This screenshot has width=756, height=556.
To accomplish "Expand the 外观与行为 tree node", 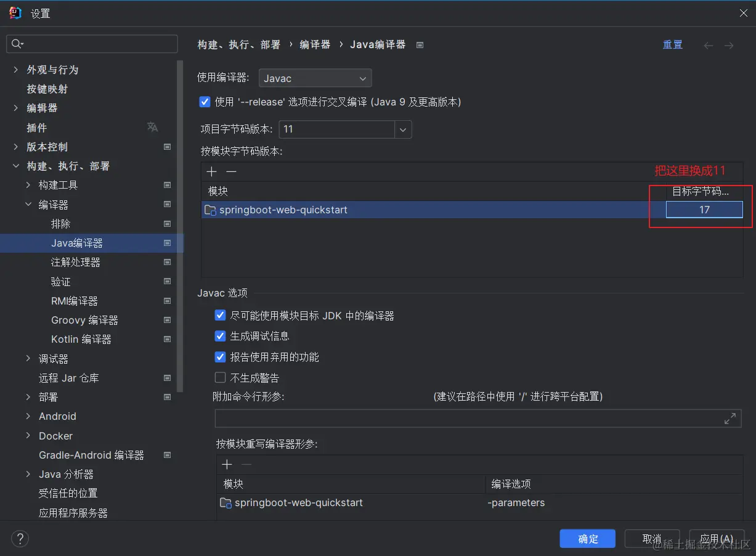I will point(15,70).
